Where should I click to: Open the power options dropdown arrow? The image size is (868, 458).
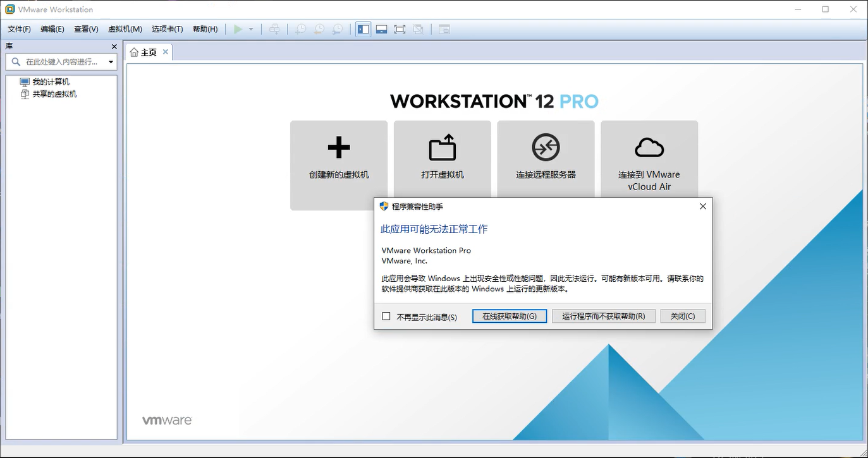(x=251, y=29)
